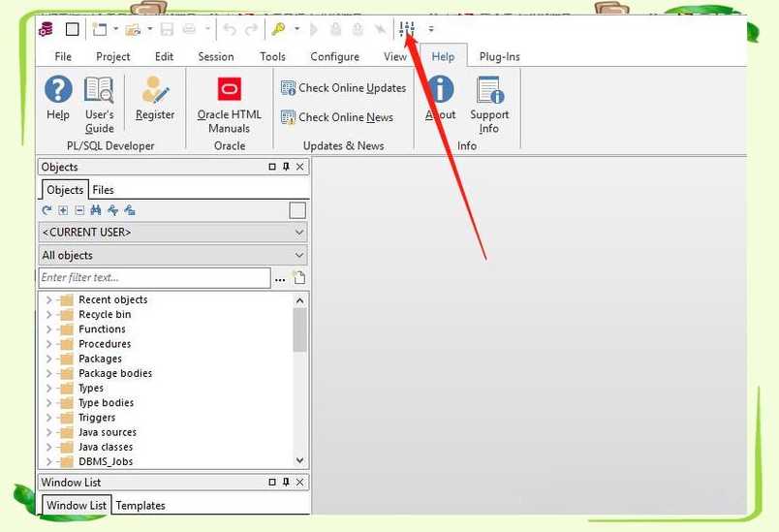This screenshot has width=779, height=532.
Task: Open the Project ribbon tab
Action: pos(113,56)
